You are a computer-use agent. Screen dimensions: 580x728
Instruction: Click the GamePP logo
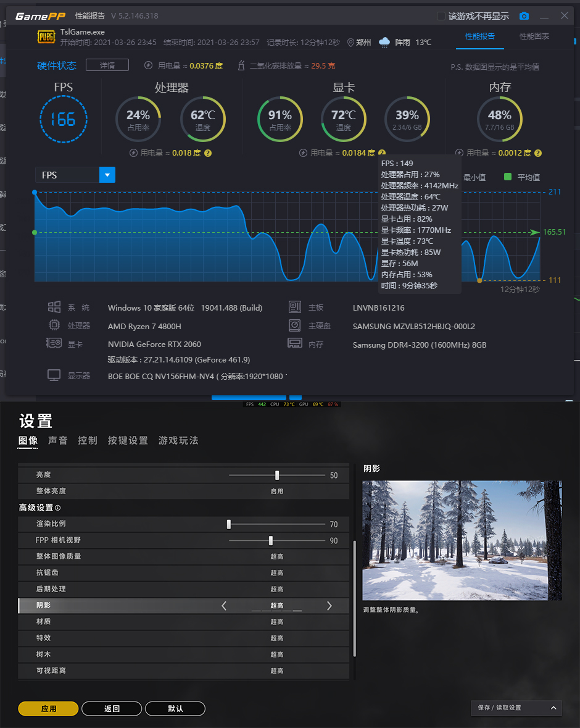point(39,15)
